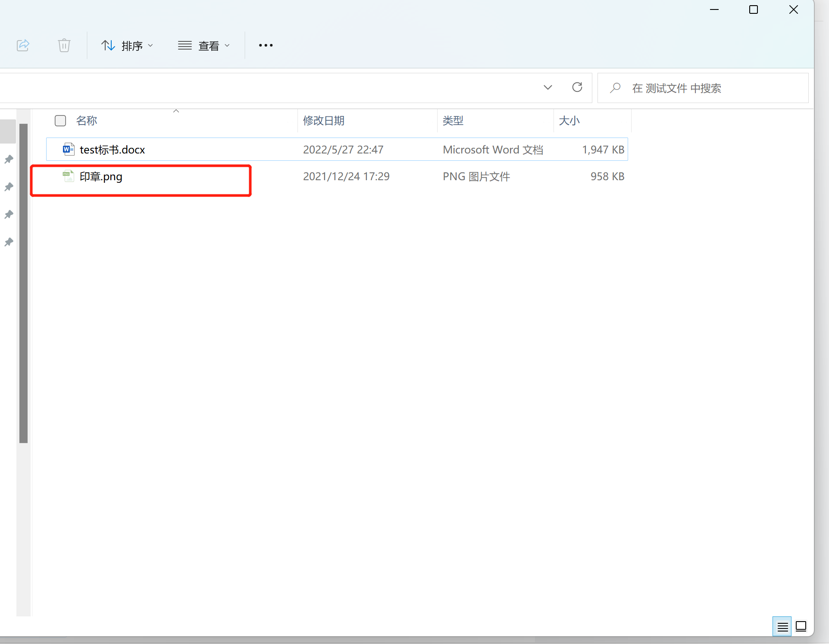The width and height of the screenshot is (829, 644).
Task: Sort by the 大小 column header
Action: (x=569, y=121)
